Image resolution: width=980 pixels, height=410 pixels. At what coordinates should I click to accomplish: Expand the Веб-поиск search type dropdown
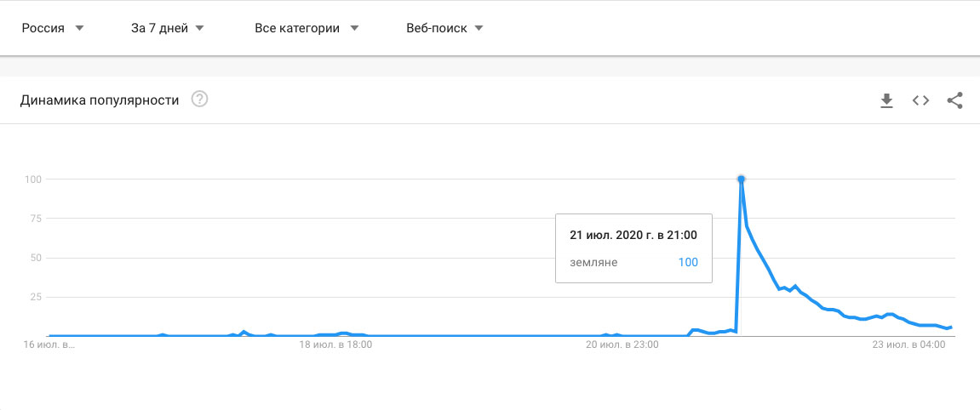point(445,28)
